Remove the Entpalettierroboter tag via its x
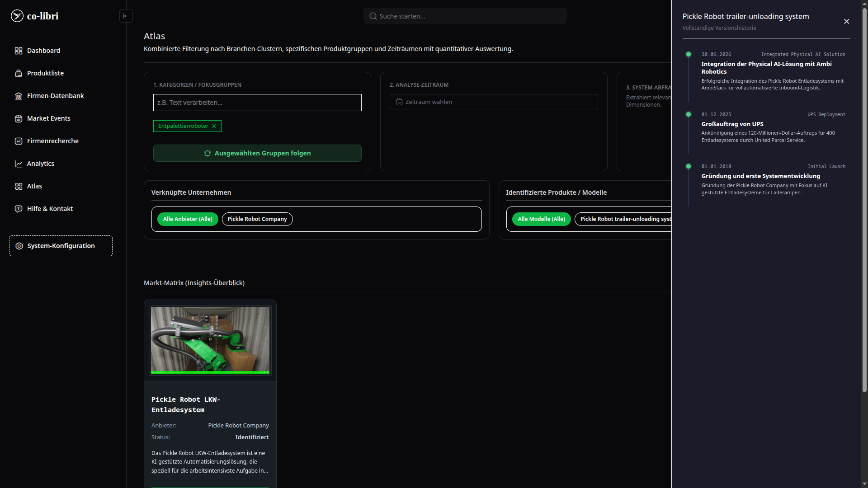 tap(214, 126)
